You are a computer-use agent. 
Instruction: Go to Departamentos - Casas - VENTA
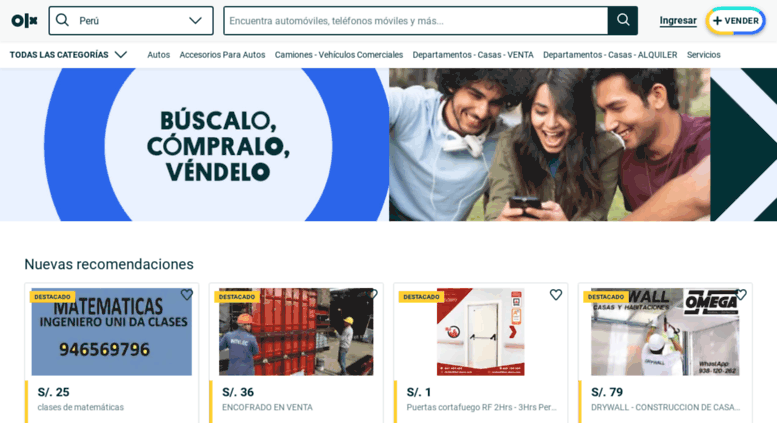473,55
